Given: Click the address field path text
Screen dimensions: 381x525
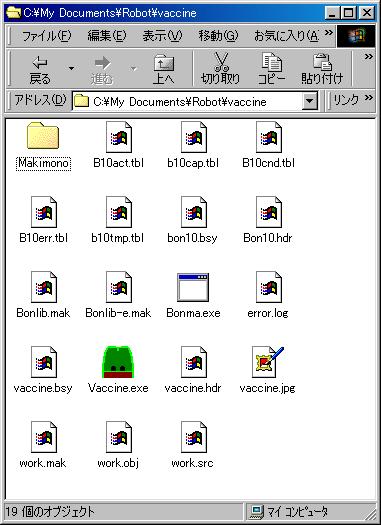Looking at the screenshot, I should 180,101.
